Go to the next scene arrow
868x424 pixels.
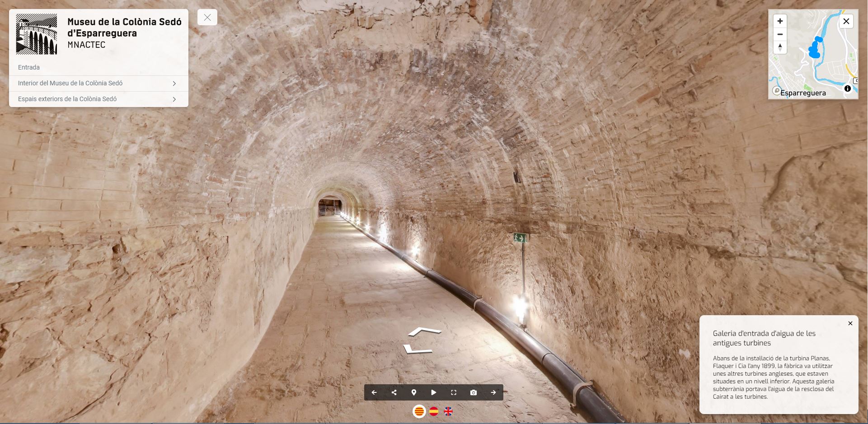[x=493, y=392]
